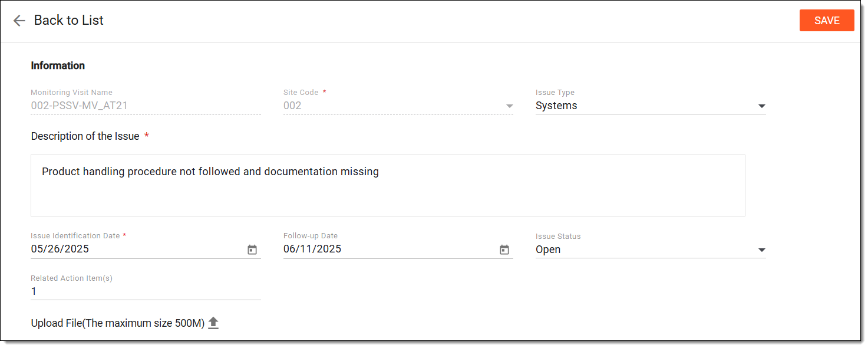Go Back to List

(68, 20)
